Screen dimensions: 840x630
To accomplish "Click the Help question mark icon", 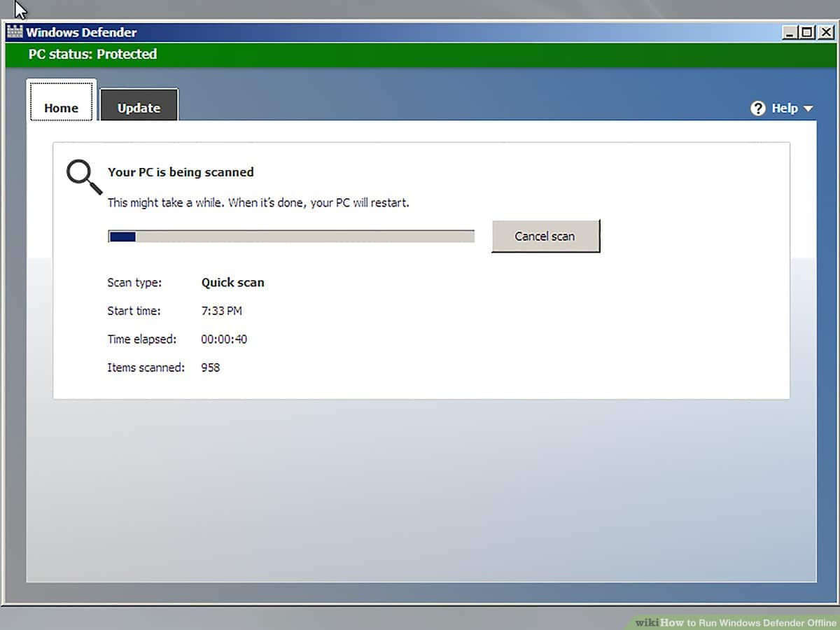I will pyautogui.click(x=758, y=108).
